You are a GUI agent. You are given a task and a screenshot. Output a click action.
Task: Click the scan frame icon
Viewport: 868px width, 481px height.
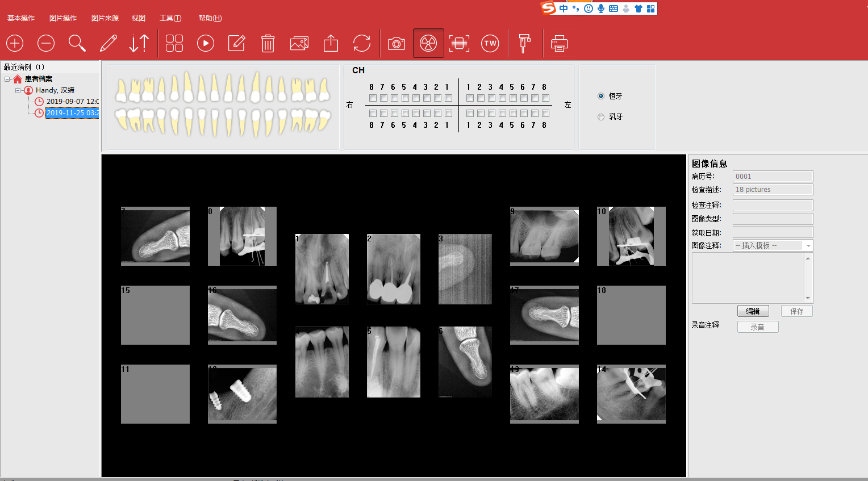coord(459,43)
